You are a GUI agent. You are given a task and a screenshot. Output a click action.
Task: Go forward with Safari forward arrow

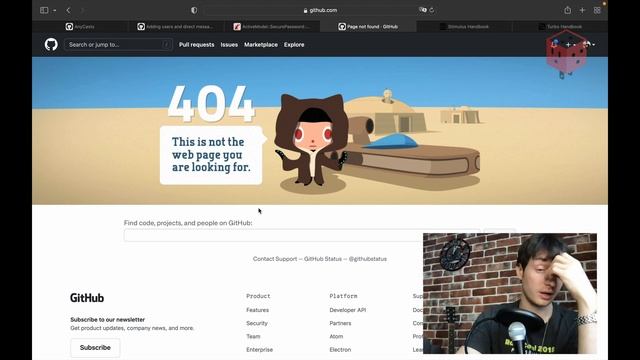point(82,10)
